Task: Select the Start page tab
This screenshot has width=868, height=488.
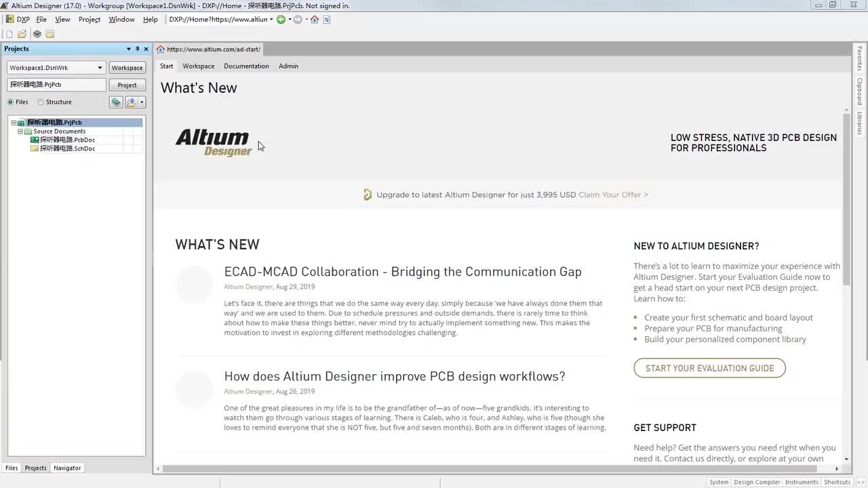Action: pyautogui.click(x=166, y=66)
